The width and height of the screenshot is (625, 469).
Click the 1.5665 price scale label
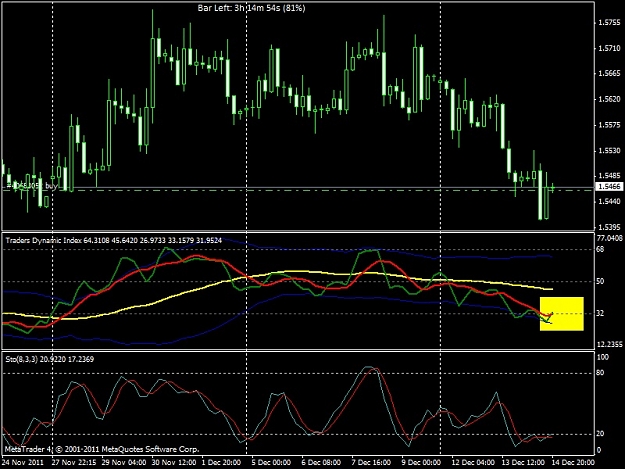(x=609, y=74)
